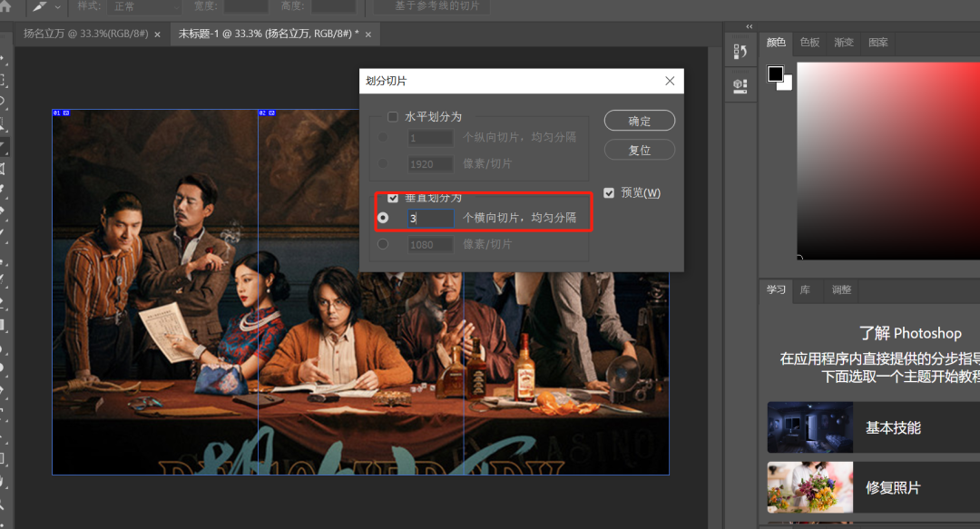Image resolution: width=980 pixels, height=529 pixels.
Task: Collapse the panels with double-arrow icon
Action: pos(750,26)
